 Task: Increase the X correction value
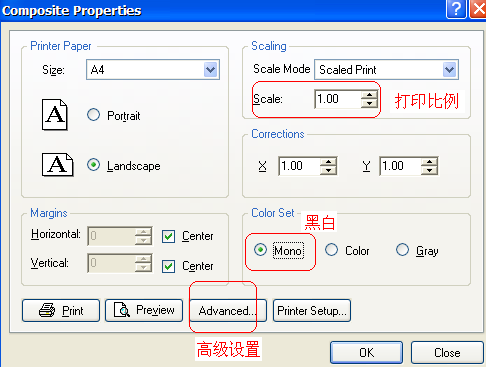tap(328, 162)
